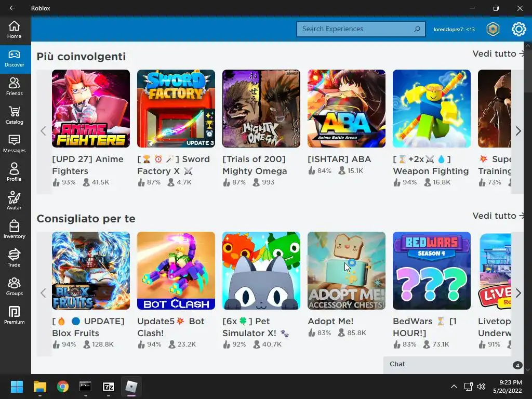Screen dimensions: 532x399
Task: Click the volume speaker tray icon
Action: pos(481,387)
